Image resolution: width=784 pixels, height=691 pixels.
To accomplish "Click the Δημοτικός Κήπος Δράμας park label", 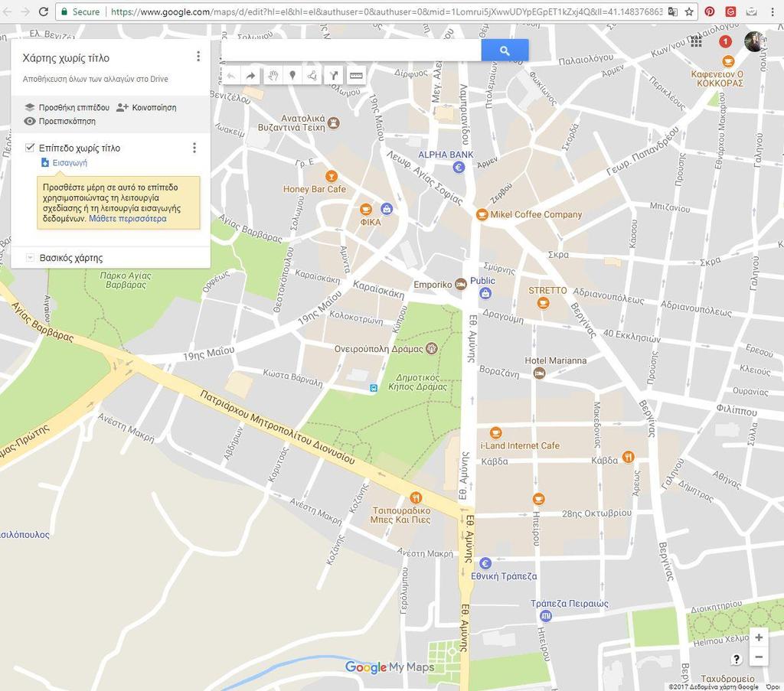I will point(417,382).
